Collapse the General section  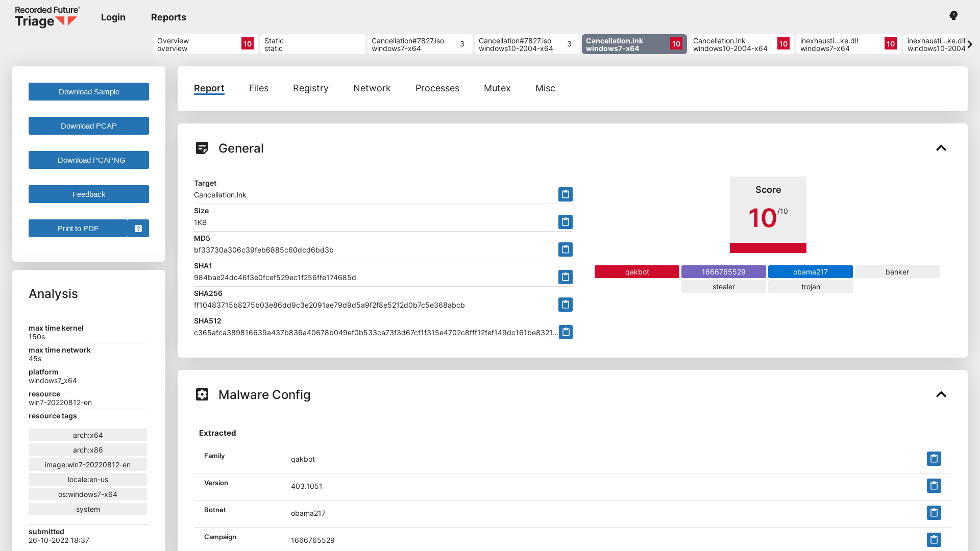coord(941,148)
